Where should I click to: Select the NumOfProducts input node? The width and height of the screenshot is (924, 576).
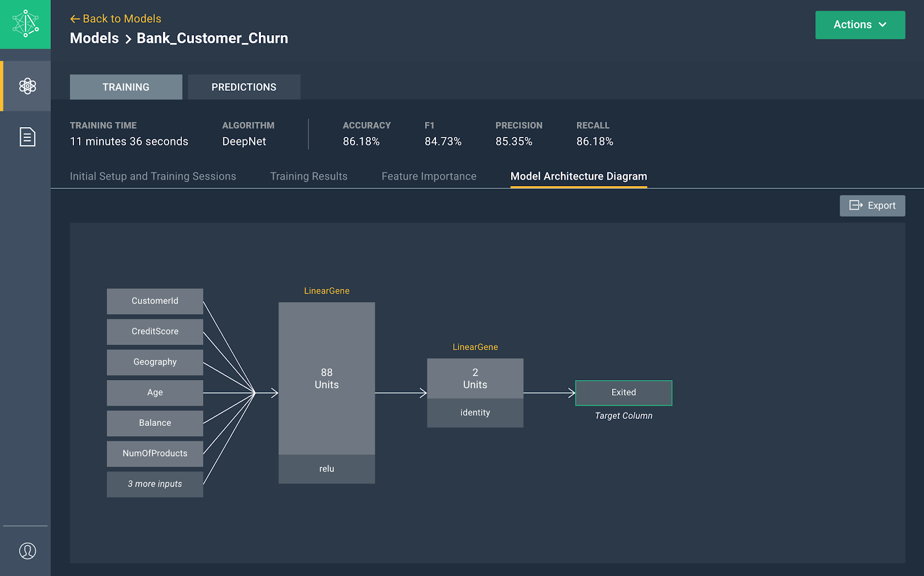point(155,454)
